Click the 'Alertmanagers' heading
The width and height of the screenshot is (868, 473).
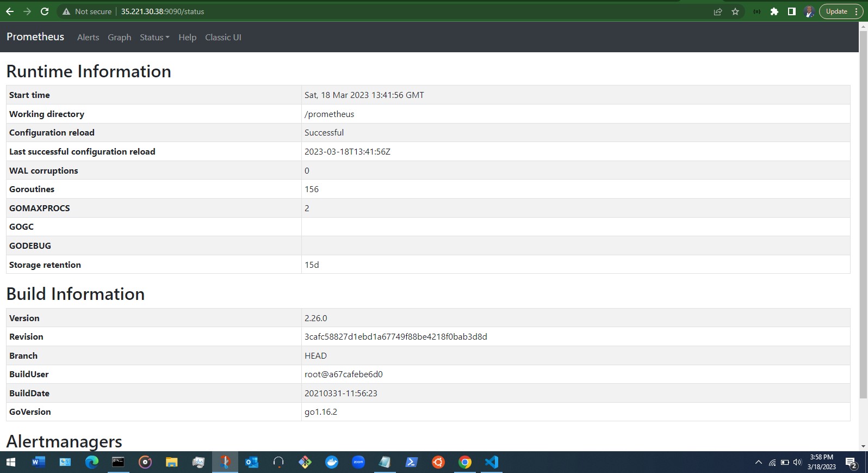pyautogui.click(x=64, y=441)
